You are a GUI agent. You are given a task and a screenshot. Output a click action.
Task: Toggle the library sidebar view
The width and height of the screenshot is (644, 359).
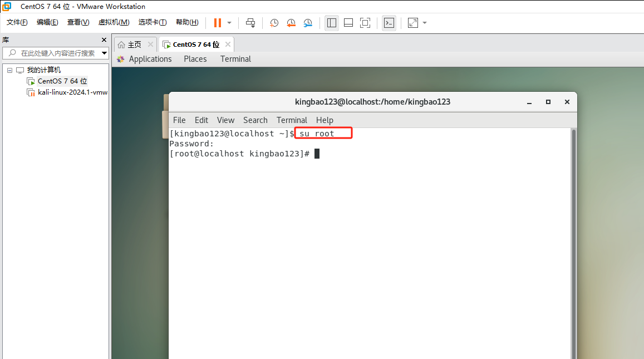[x=332, y=23]
